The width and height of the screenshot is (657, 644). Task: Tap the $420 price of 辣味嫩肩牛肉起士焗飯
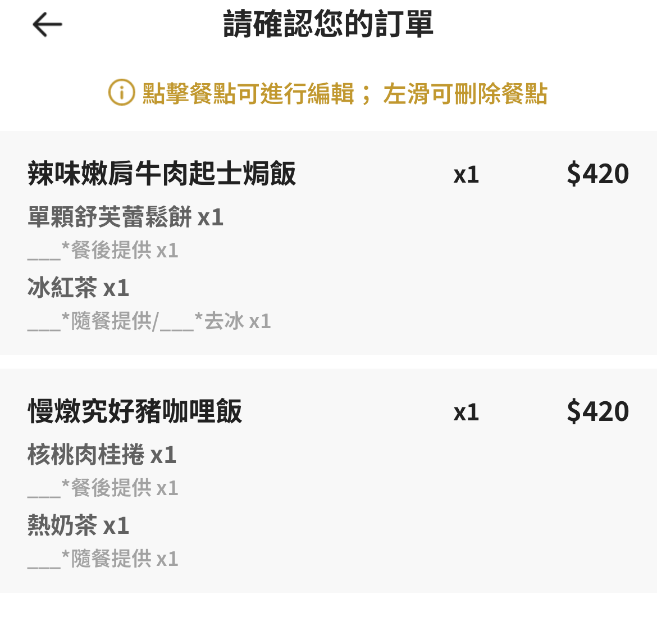click(597, 174)
